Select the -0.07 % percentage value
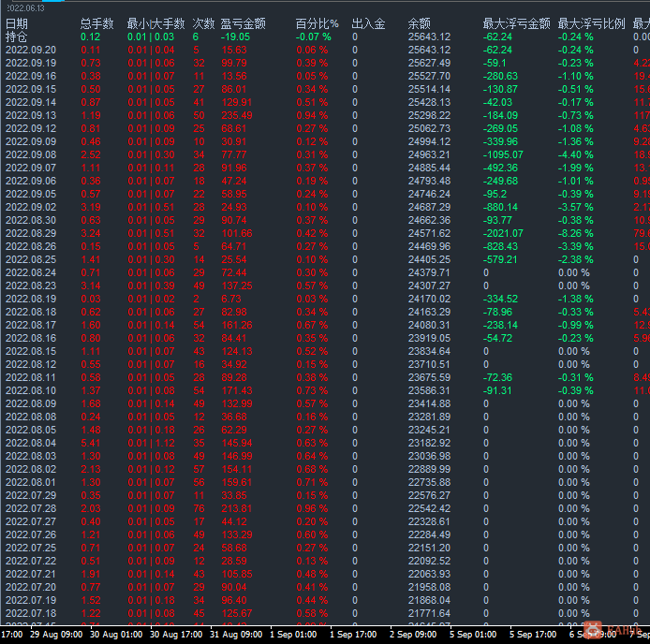Image resolution: width=650 pixels, height=644 pixels. pyautogui.click(x=314, y=37)
